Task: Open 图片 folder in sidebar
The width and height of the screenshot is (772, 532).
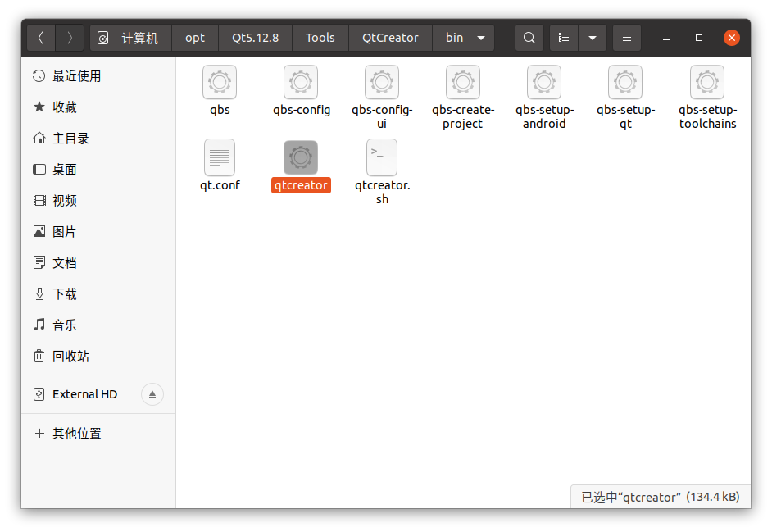Action: [x=98, y=231]
